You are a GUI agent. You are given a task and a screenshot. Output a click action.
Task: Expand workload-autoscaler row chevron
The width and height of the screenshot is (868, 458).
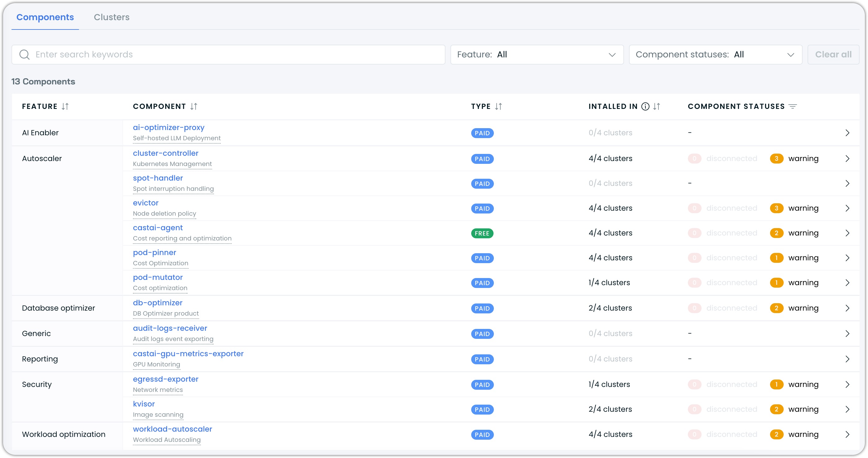coord(847,434)
